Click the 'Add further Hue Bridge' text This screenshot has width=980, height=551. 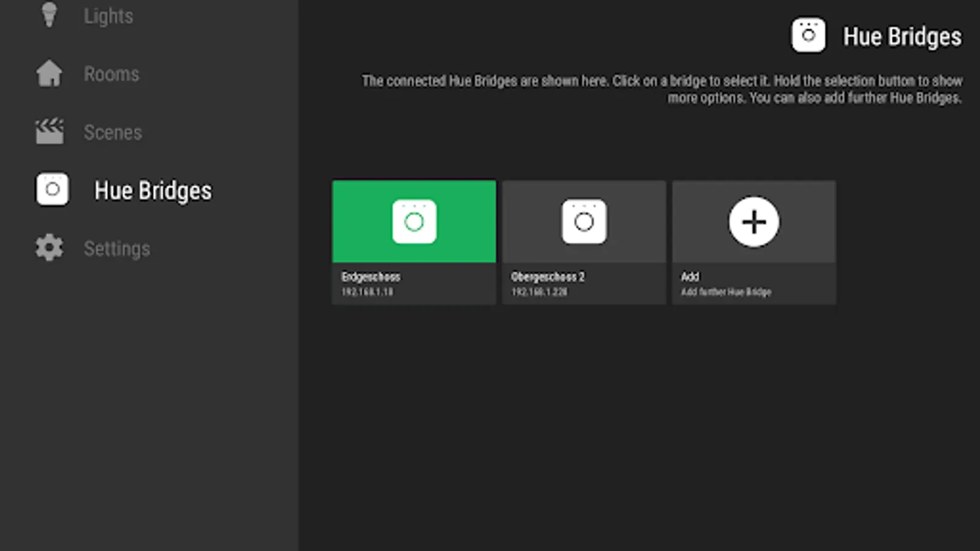tap(726, 292)
